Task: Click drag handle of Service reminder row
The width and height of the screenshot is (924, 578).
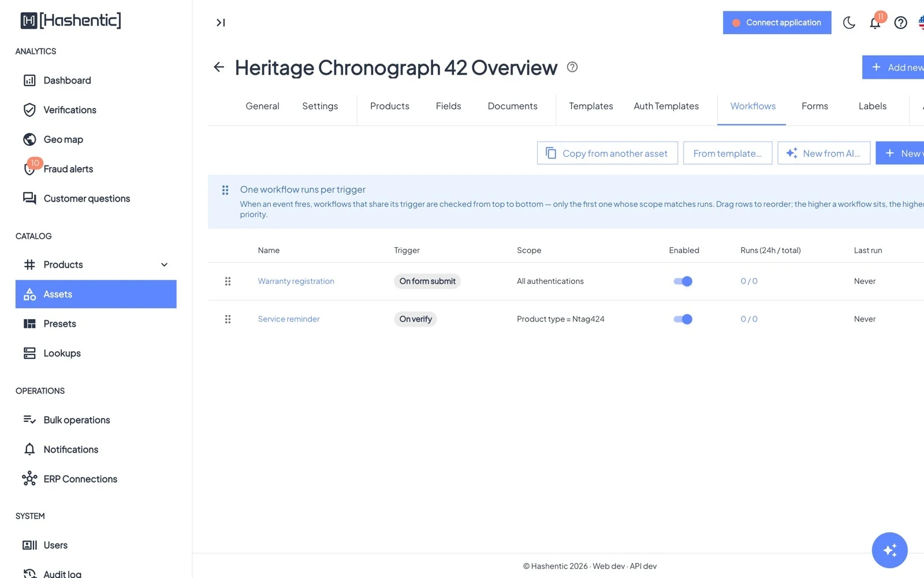Action: click(228, 319)
